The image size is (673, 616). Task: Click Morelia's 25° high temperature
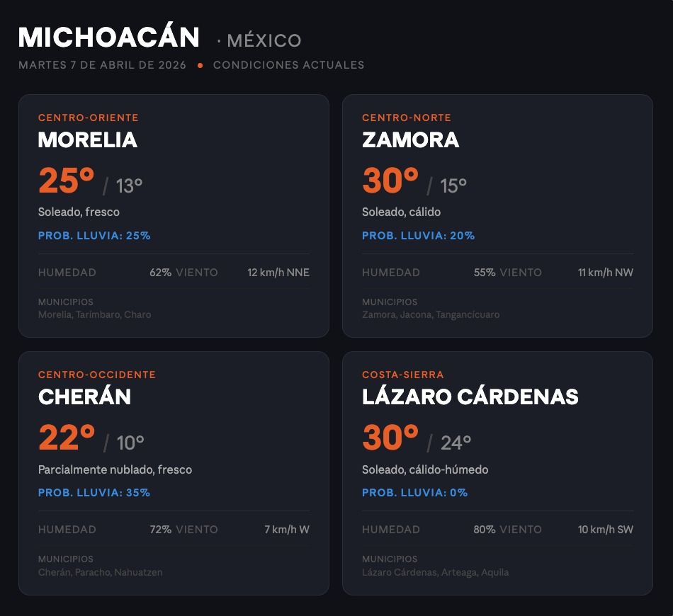pyautogui.click(x=67, y=181)
